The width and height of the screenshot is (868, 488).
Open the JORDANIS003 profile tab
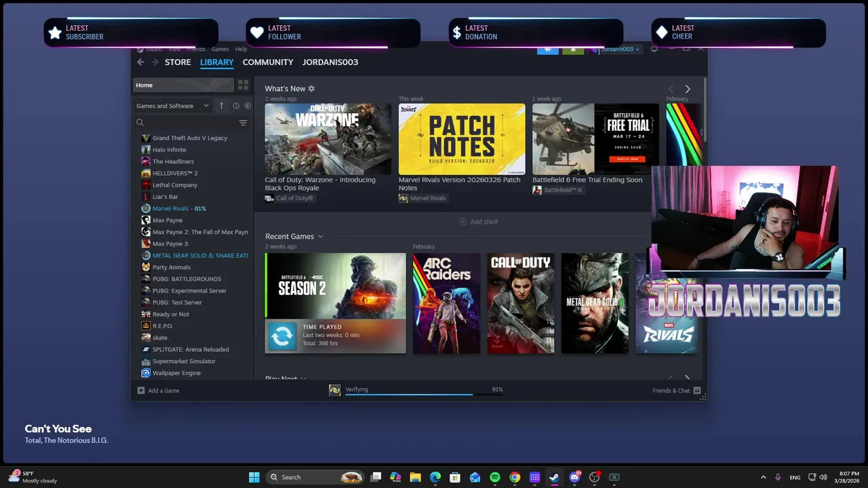[330, 62]
